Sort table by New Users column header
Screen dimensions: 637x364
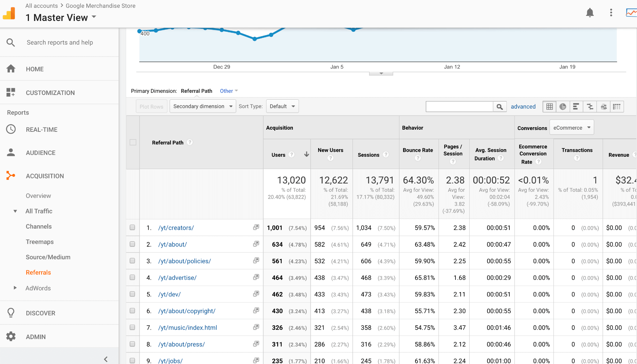click(330, 150)
